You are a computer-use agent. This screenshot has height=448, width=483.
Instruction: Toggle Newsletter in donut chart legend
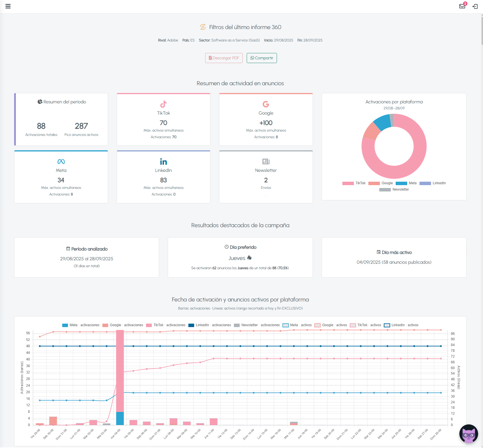pos(394,190)
